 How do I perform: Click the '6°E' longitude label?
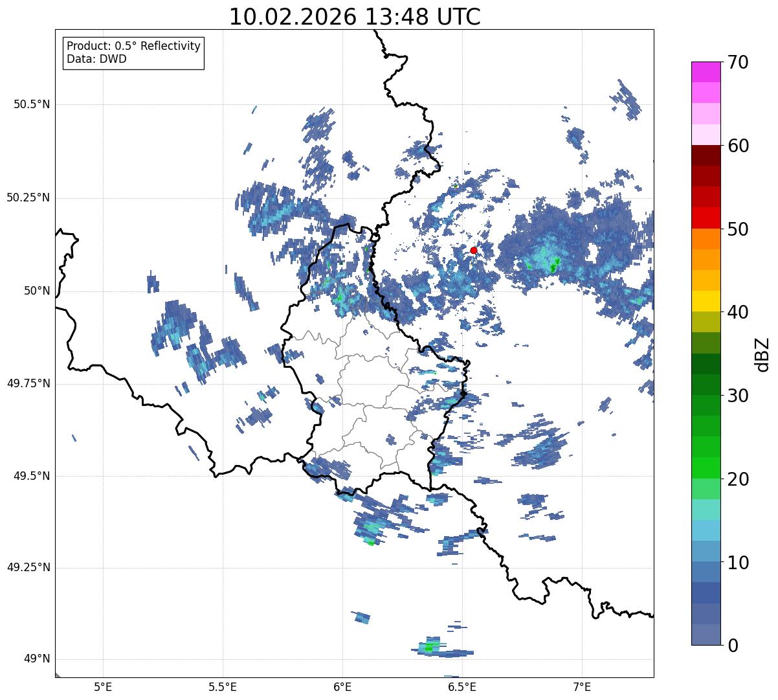pos(342,686)
